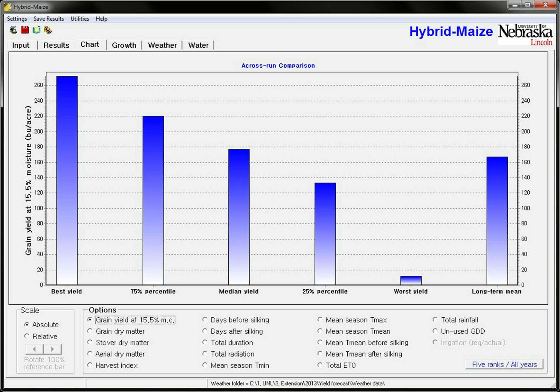The width and height of the screenshot is (560, 392).
Task: Click the rotate-right arrow button in the Scale box
Action: tap(52, 349)
